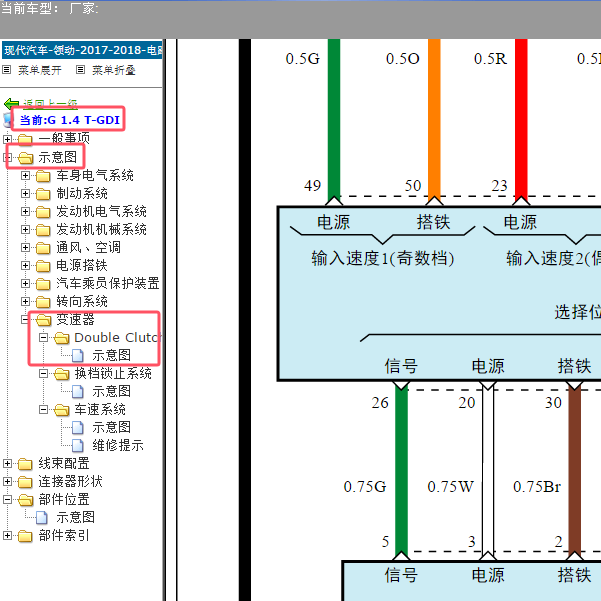Screen dimensions: 601x601
Task: Click the 返回上一级 link
Action: (x=50, y=103)
